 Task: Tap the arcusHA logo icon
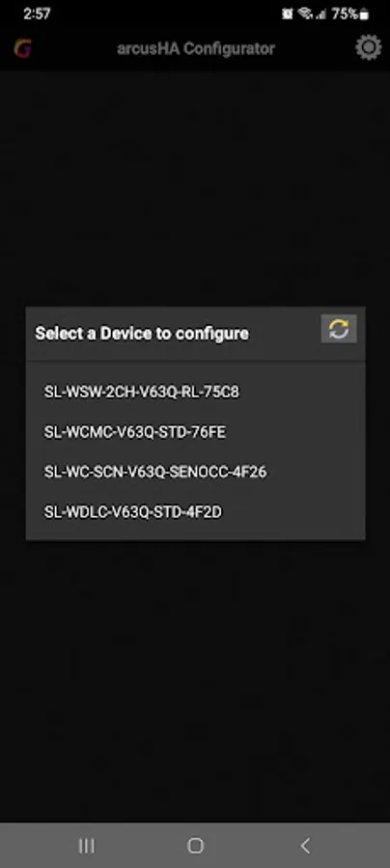tap(23, 48)
